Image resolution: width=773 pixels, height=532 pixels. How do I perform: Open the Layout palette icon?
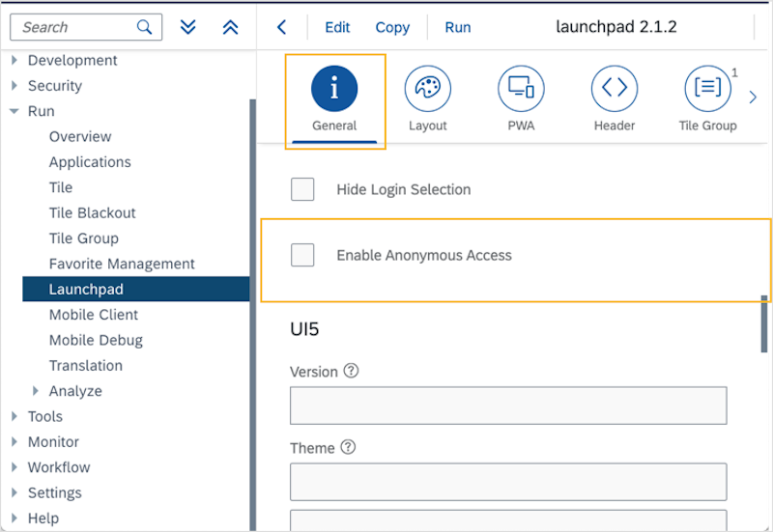(427, 89)
